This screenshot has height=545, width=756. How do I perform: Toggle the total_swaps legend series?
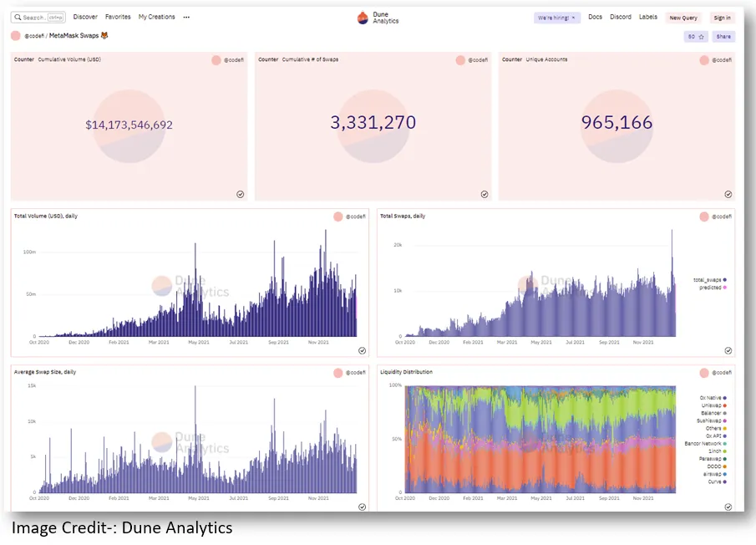pyautogui.click(x=710, y=280)
